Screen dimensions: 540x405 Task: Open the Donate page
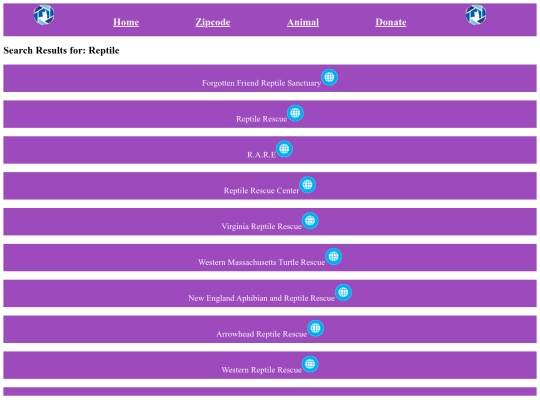391,22
